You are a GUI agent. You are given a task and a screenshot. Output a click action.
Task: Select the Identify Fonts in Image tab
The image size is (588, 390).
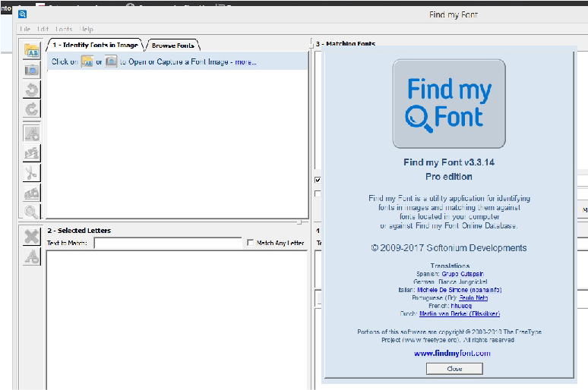point(95,45)
